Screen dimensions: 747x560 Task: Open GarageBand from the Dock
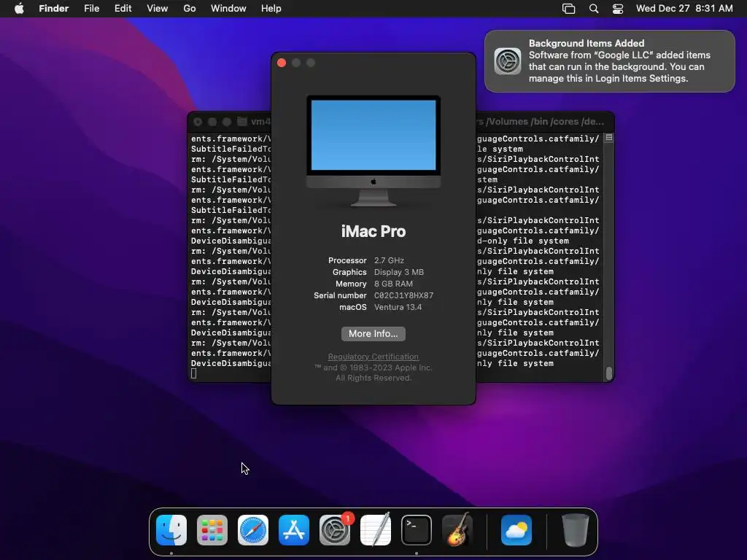coord(457,530)
